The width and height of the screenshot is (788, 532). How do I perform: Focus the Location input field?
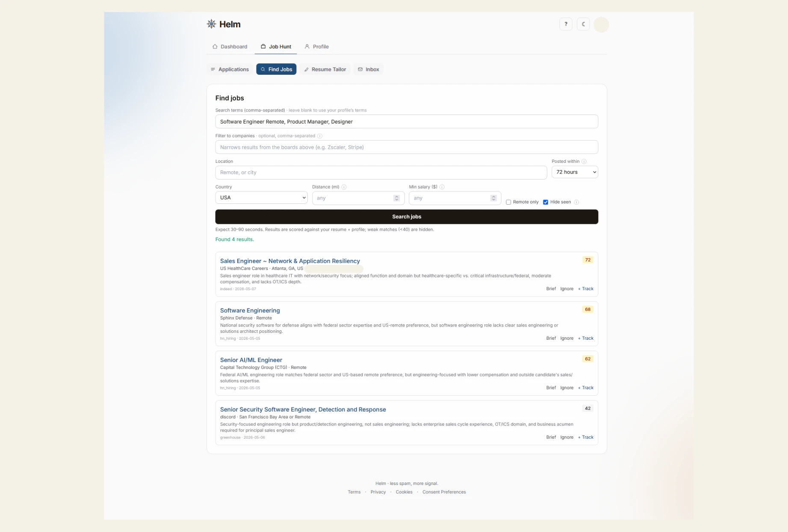click(381, 172)
